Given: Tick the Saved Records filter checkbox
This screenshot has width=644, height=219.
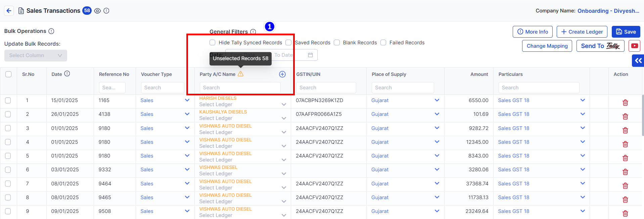Looking at the screenshot, I should pyautogui.click(x=288, y=43).
